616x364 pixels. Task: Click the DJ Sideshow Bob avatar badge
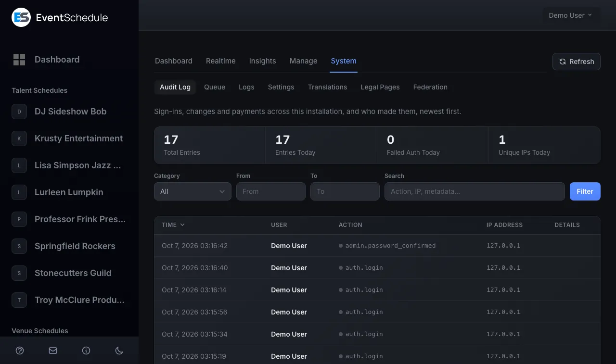pos(19,112)
